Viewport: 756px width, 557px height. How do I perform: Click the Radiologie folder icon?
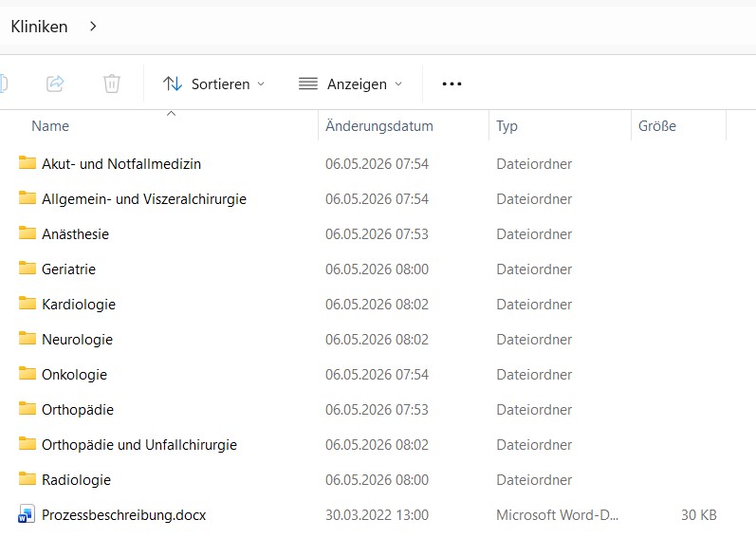[x=27, y=479]
